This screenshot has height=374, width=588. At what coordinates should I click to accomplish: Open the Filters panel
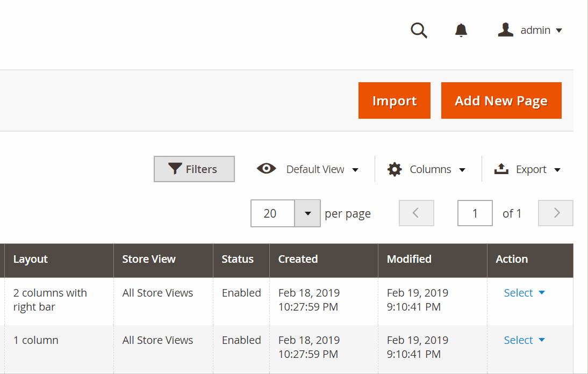click(194, 169)
